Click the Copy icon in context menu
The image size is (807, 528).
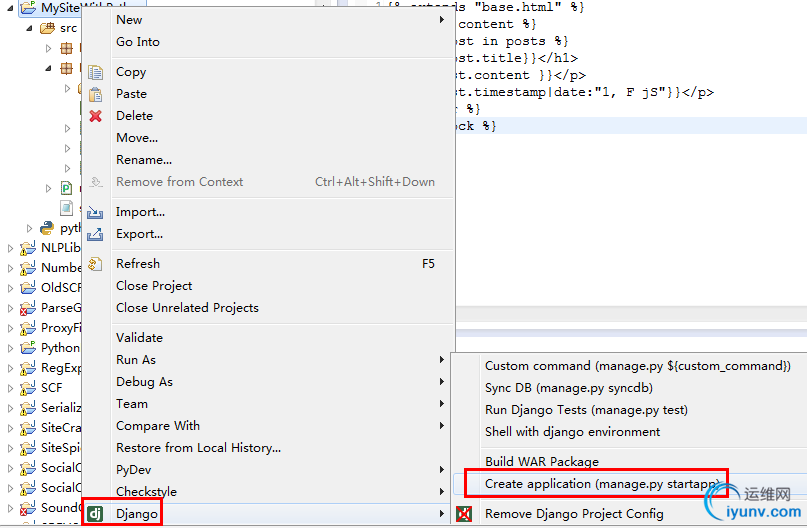coord(95,72)
